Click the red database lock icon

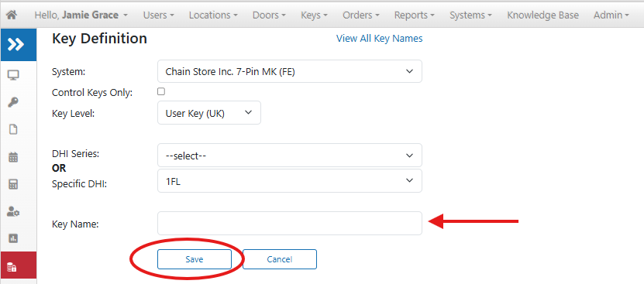click(12, 268)
